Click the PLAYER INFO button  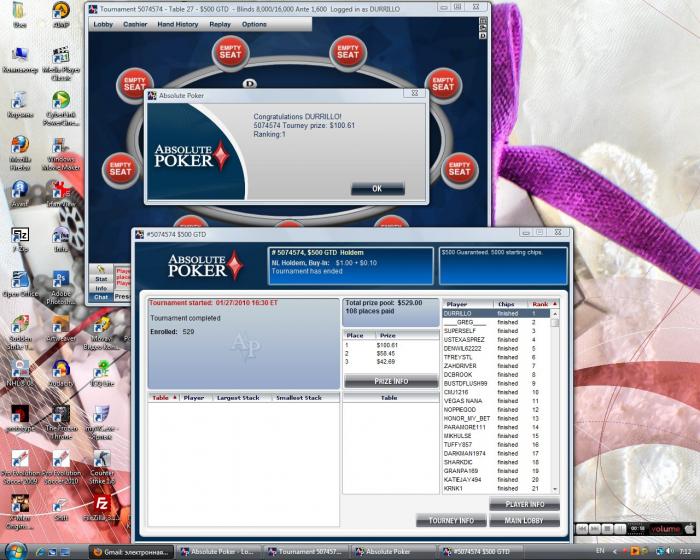point(524,504)
